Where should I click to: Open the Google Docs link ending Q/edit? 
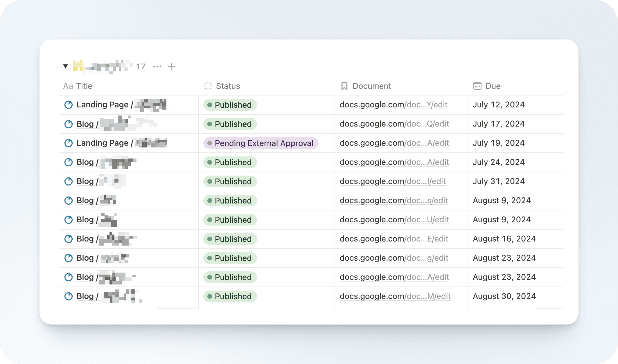(394, 124)
